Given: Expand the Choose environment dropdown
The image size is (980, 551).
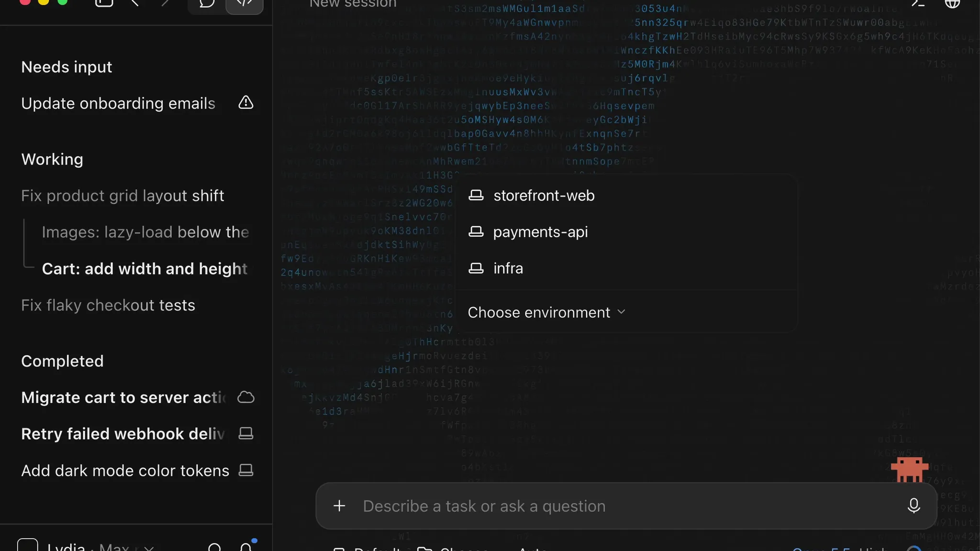Looking at the screenshot, I should pos(546,312).
